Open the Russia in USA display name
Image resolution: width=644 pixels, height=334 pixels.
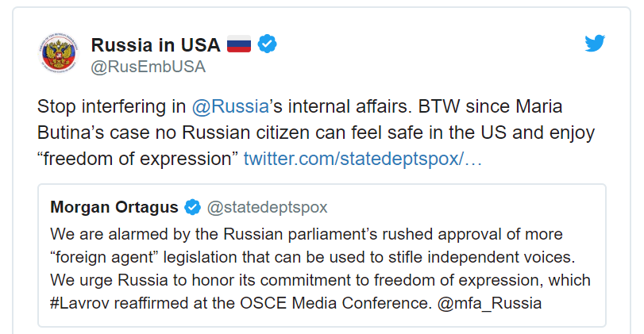click(156, 44)
